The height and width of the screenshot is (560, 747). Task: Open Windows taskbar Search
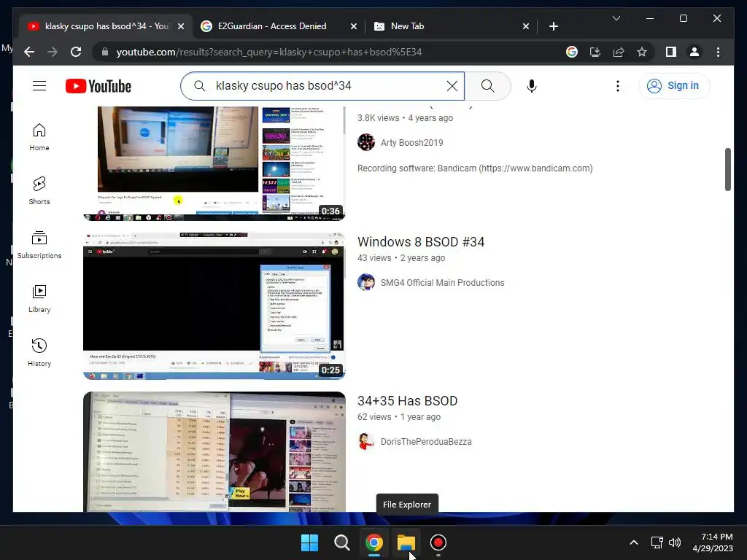click(341, 542)
